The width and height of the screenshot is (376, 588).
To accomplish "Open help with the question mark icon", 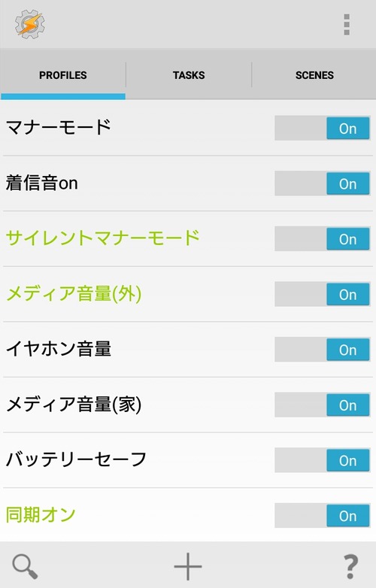I will [350, 567].
